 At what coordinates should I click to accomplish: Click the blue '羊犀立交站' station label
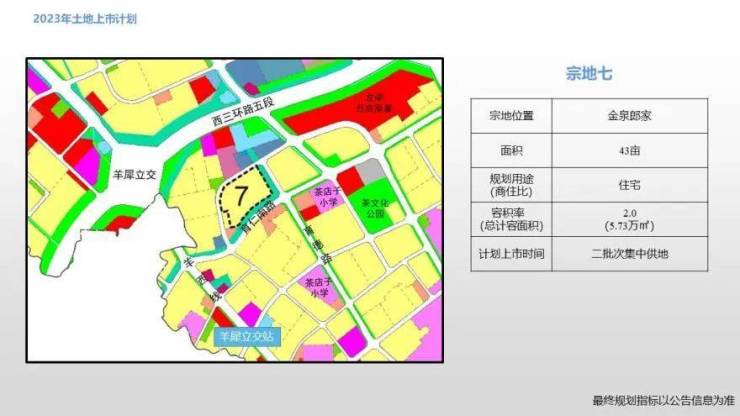point(247,336)
